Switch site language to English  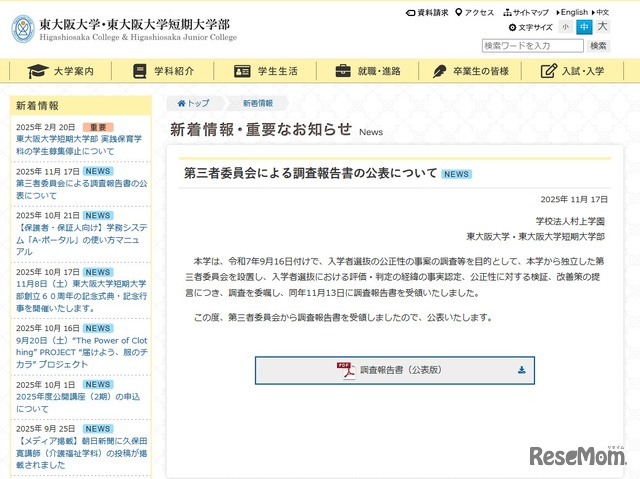pyautogui.click(x=572, y=12)
